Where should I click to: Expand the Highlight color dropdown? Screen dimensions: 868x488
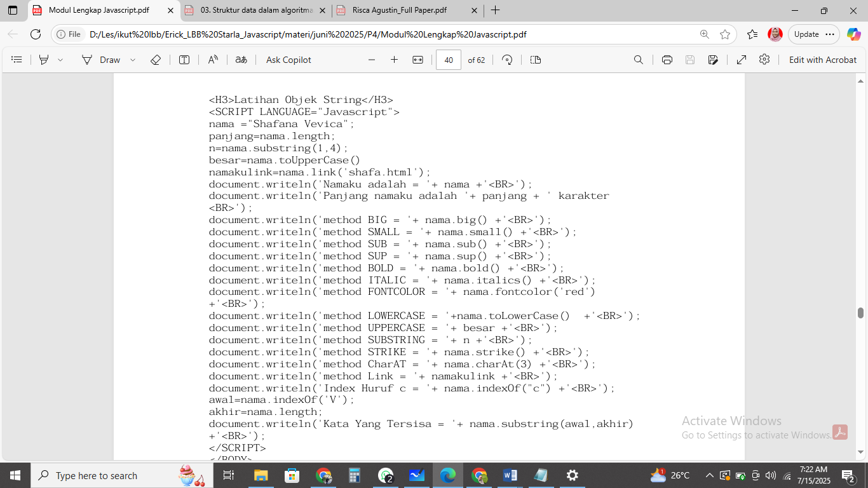(x=60, y=60)
